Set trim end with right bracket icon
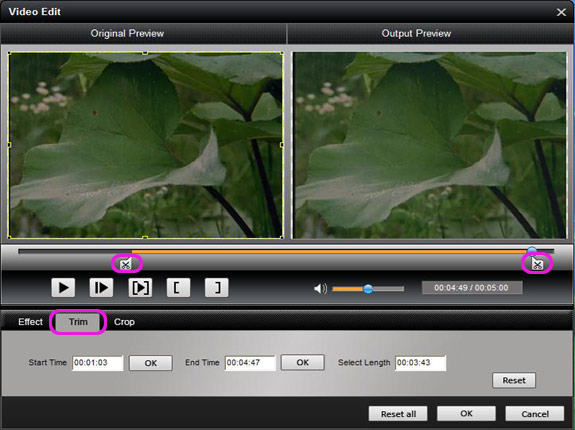The image size is (575, 430). point(216,288)
